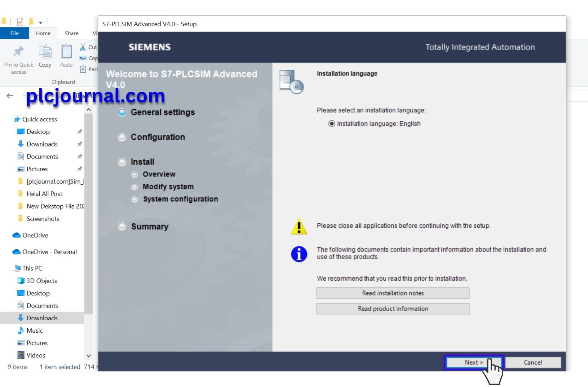
Task: Select Downloads under This PC
Action: click(x=42, y=318)
